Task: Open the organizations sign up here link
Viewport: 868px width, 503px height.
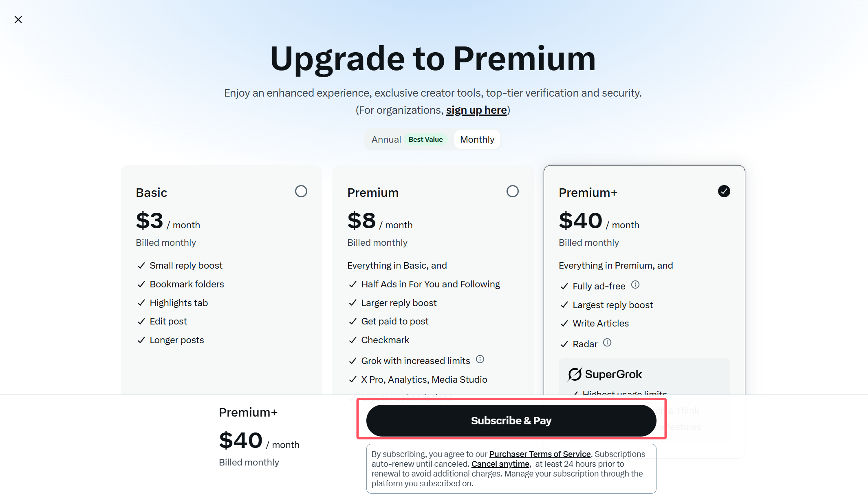Action: pos(476,110)
